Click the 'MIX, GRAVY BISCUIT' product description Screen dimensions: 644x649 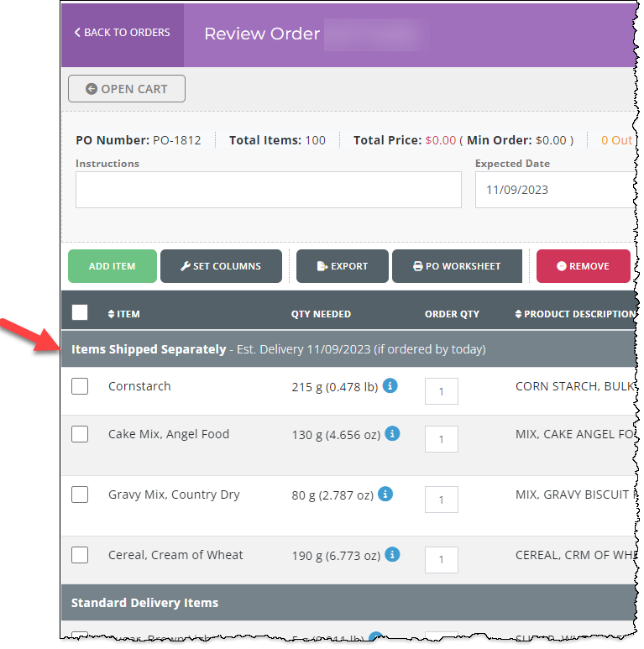coord(572,495)
